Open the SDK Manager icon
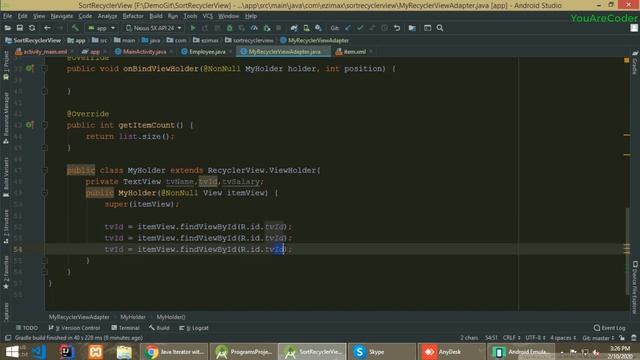This screenshot has height=360, width=640. (318, 28)
